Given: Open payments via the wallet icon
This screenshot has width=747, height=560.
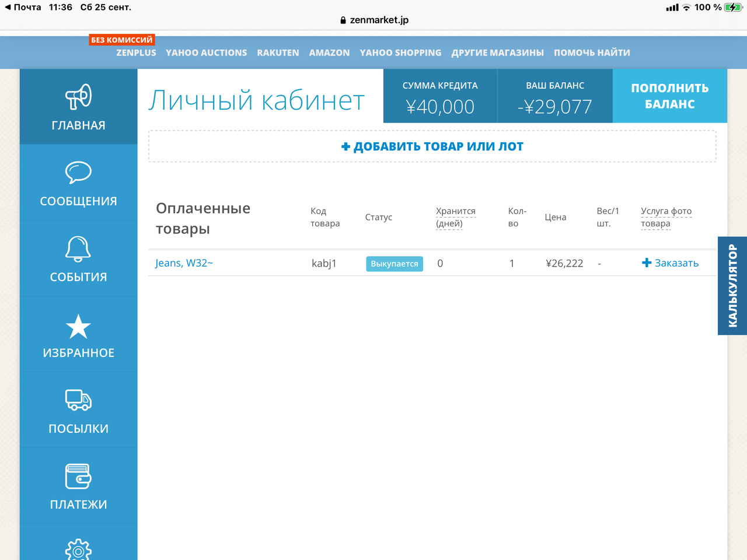Looking at the screenshot, I should click(78, 477).
